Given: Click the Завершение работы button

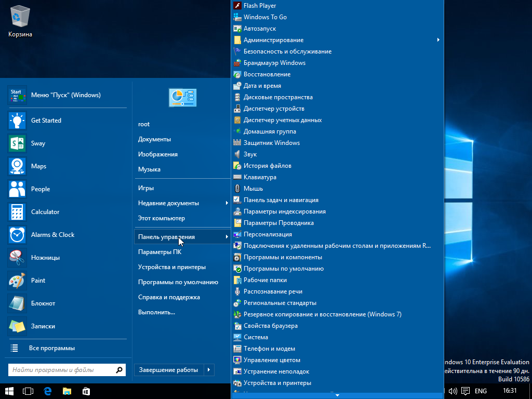Looking at the screenshot, I should coord(169,370).
